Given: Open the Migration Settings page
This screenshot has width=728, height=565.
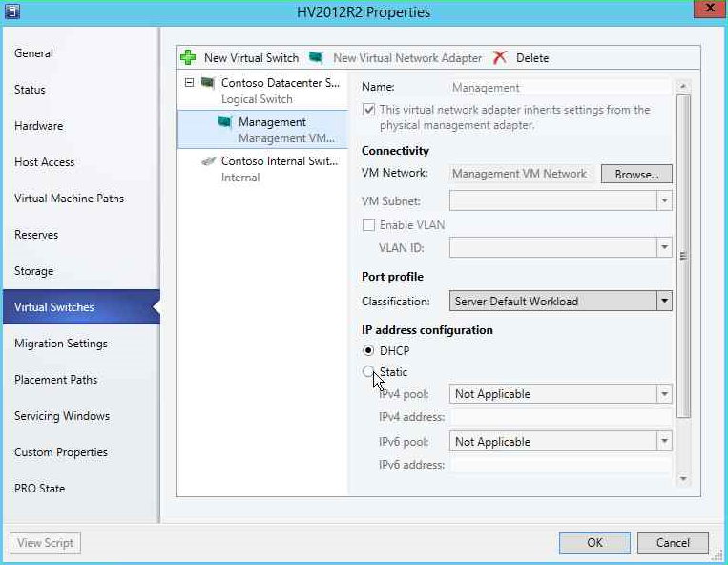Looking at the screenshot, I should (61, 344).
